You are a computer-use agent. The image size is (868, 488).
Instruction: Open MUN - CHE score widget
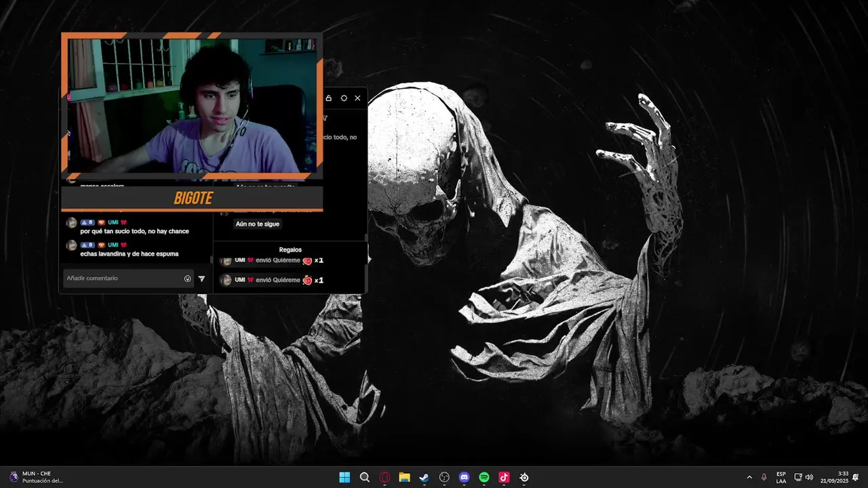[36, 477]
